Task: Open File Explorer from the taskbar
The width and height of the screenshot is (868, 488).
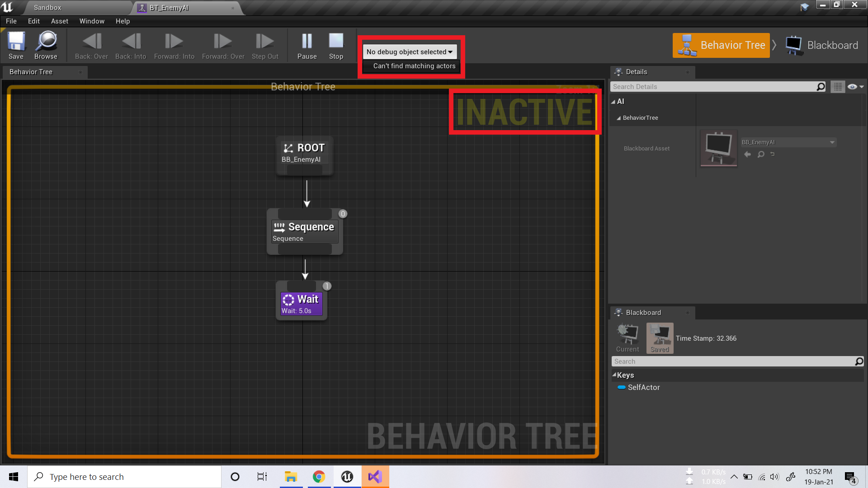Action: 291,477
